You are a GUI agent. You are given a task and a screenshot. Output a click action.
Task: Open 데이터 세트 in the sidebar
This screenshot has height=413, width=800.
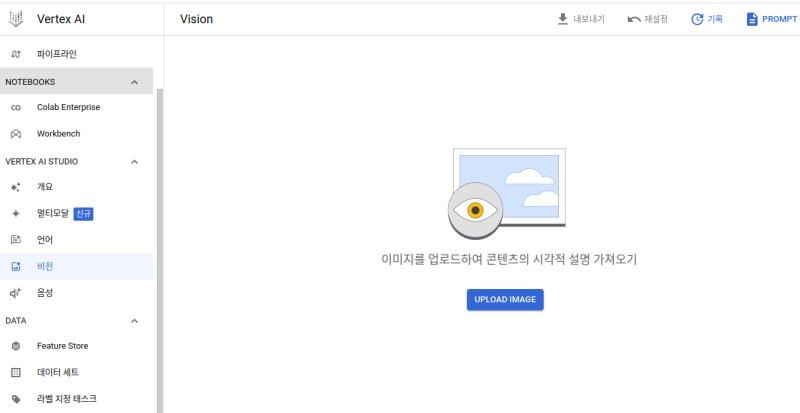77,373
